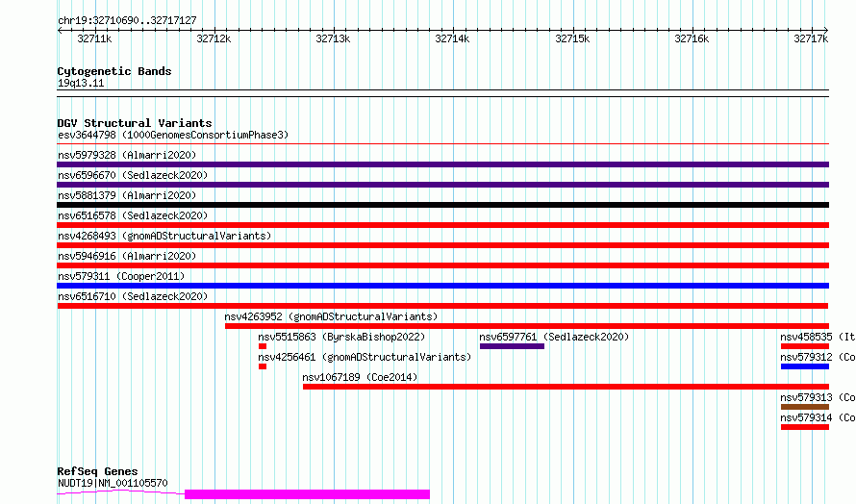
Task: Click the red nsv5946916 variant bar
Action: 442,265
